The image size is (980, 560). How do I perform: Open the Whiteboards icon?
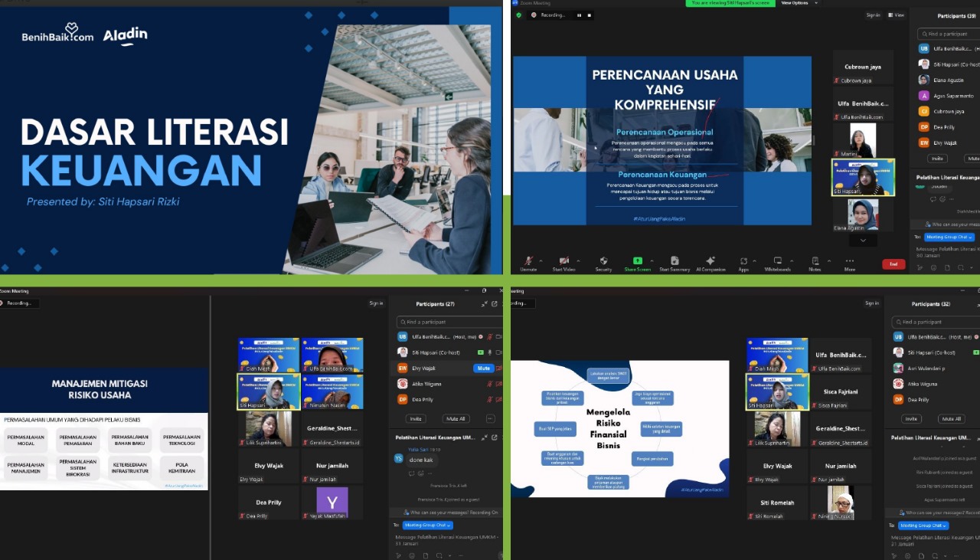coord(777,261)
